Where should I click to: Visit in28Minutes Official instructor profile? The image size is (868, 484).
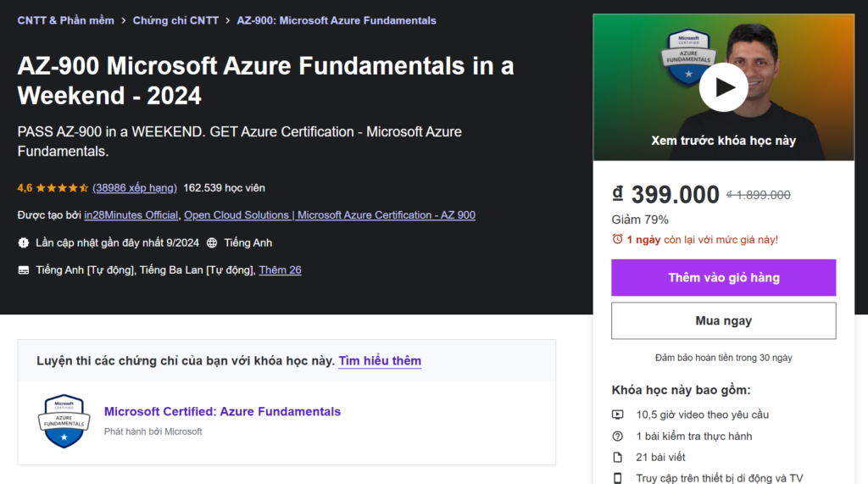pyautogui.click(x=131, y=215)
